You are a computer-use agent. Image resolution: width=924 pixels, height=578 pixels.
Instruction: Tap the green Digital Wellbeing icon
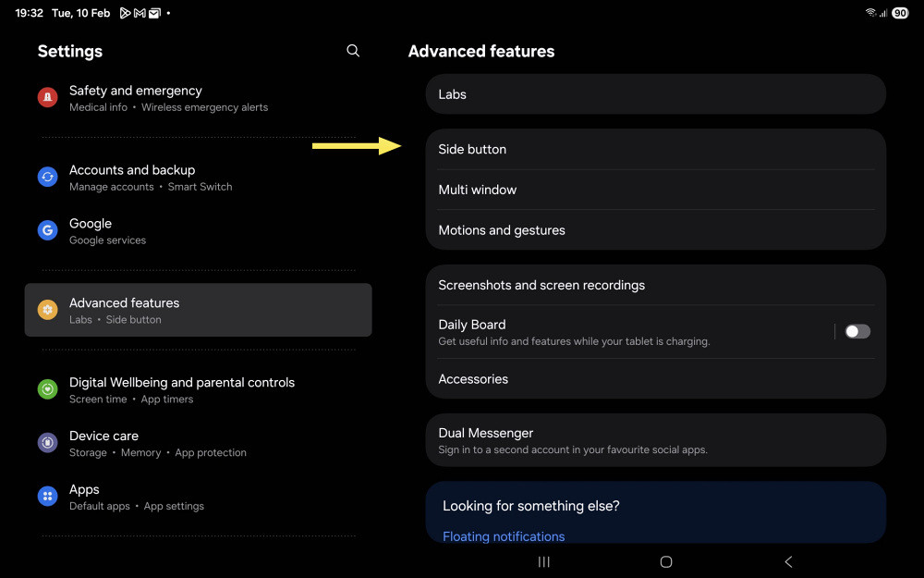(x=48, y=389)
